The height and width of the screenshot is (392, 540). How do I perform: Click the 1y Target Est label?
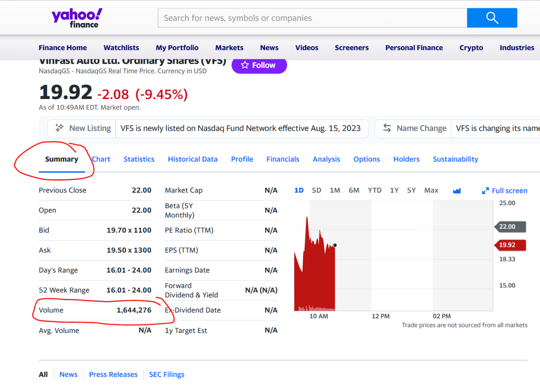(186, 331)
